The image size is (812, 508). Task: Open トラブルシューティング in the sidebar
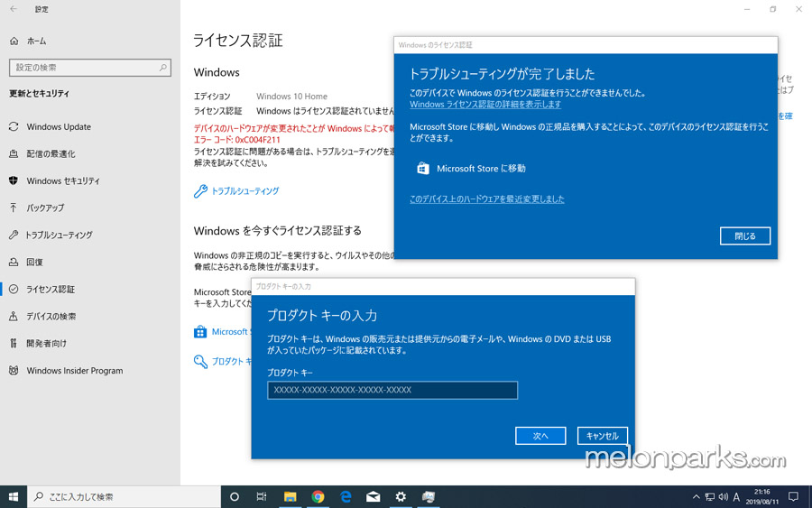pyautogui.click(x=59, y=236)
